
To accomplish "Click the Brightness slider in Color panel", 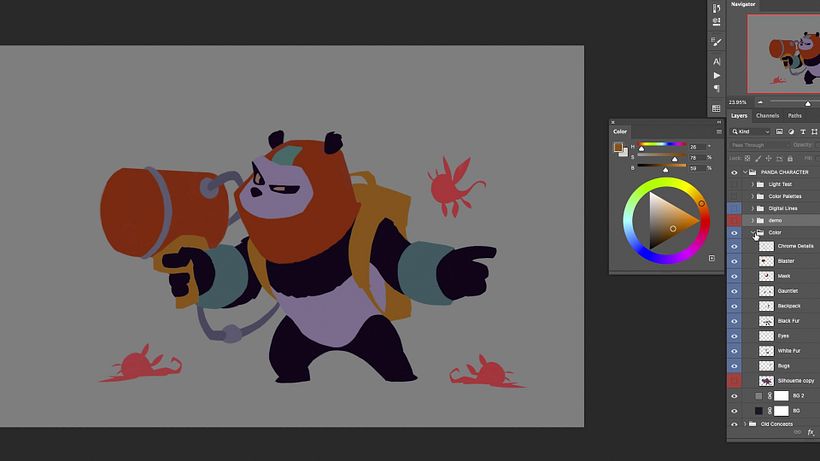I will coord(662,166).
